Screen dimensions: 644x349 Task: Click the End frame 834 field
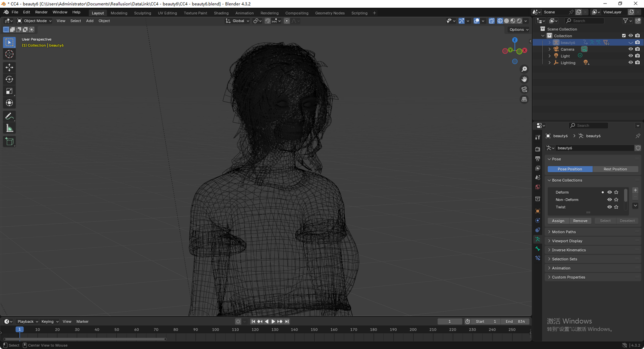[515, 322]
